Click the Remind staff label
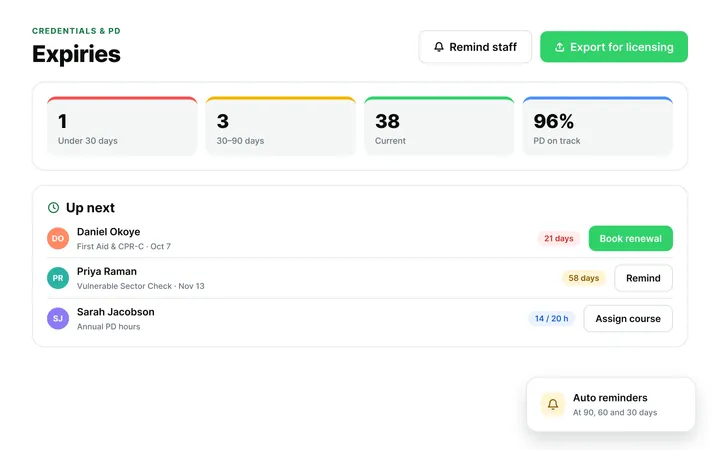 pyautogui.click(x=483, y=47)
